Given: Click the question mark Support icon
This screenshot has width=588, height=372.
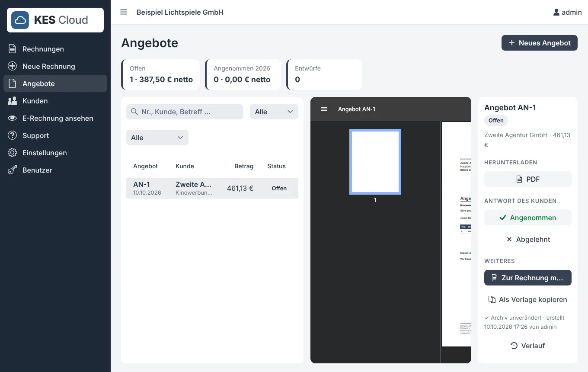Looking at the screenshot, I should (x=13, y=135).
